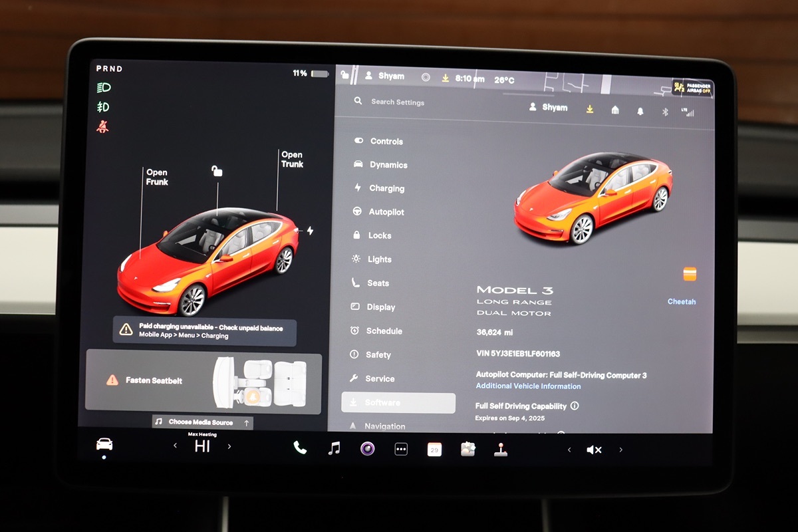The width and height of the screenshot is (798, 532).
Task: Increase temperature with right arrow beside HI
Action: (x=229, y=446)
